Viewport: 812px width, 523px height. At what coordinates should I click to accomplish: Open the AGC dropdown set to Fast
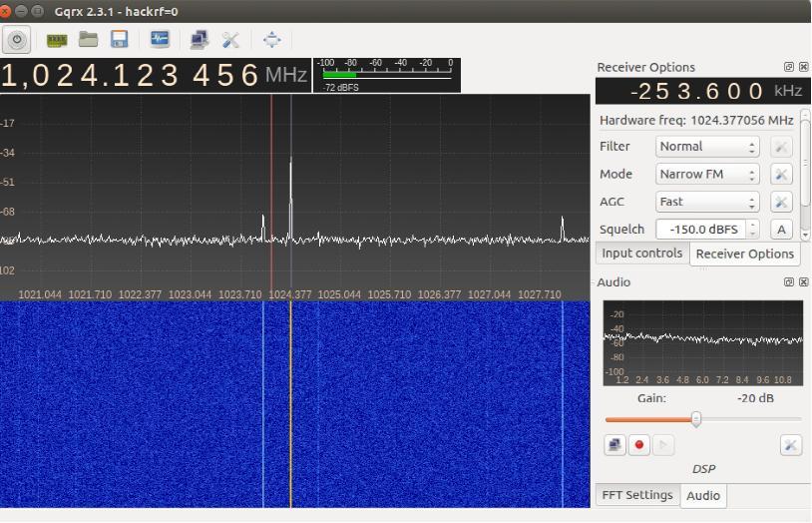pyautogui.click(x=707, y=202)
